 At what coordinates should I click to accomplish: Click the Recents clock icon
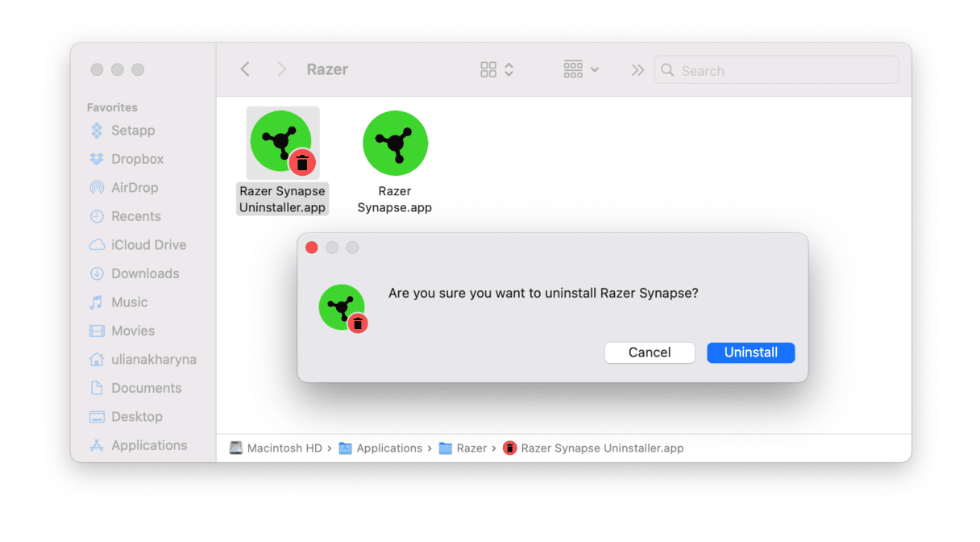(97, 216)
